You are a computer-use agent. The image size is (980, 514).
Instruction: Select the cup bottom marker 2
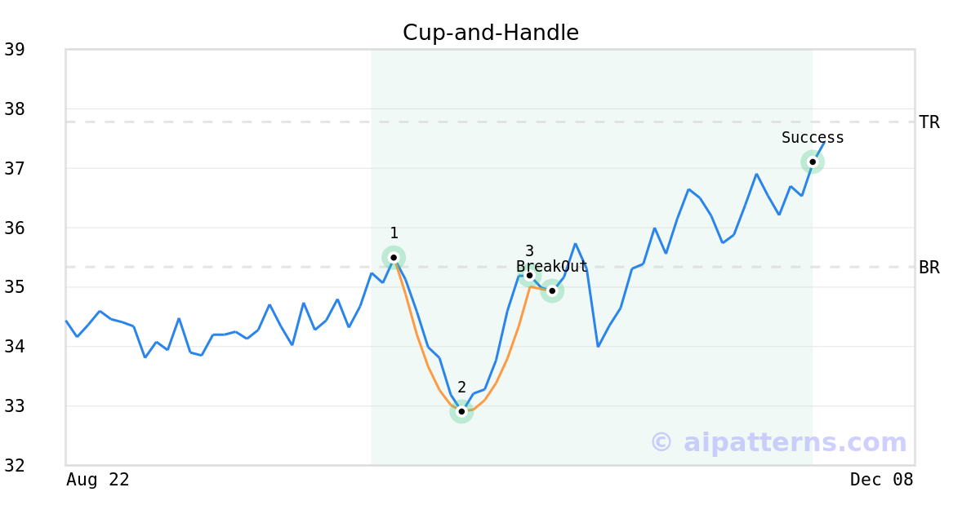click(461, 412)
